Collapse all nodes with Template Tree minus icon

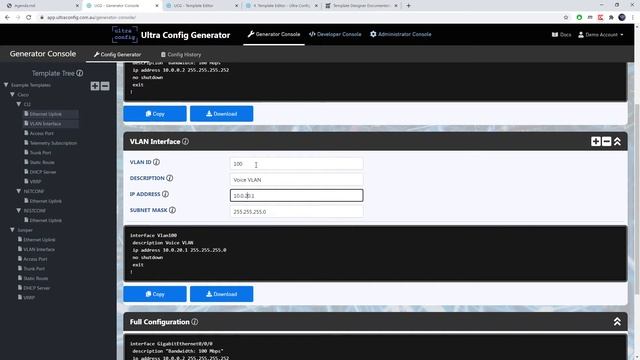pos(105,86)
